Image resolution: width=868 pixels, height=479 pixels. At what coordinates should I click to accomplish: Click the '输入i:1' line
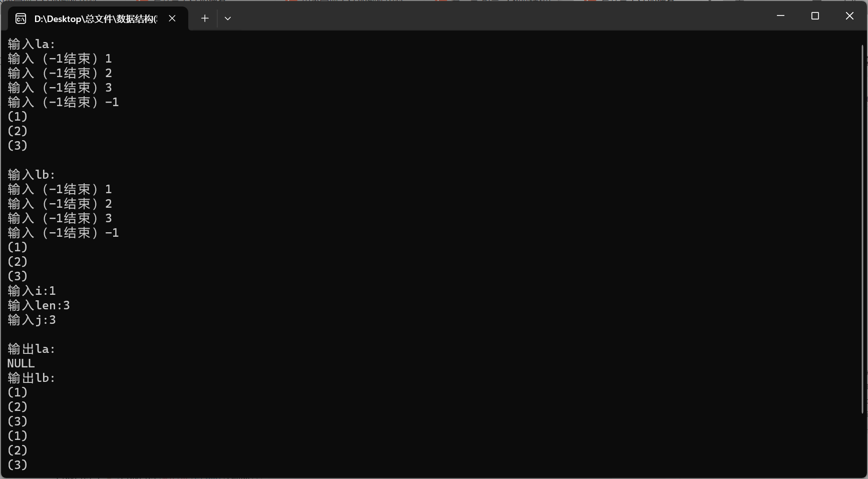32,291
